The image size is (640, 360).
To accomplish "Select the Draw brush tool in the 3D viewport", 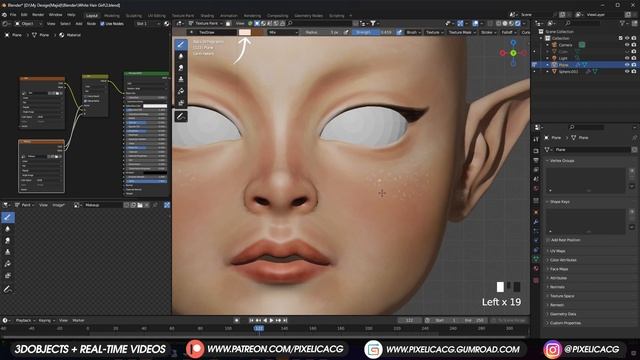I will coord(181,44).
